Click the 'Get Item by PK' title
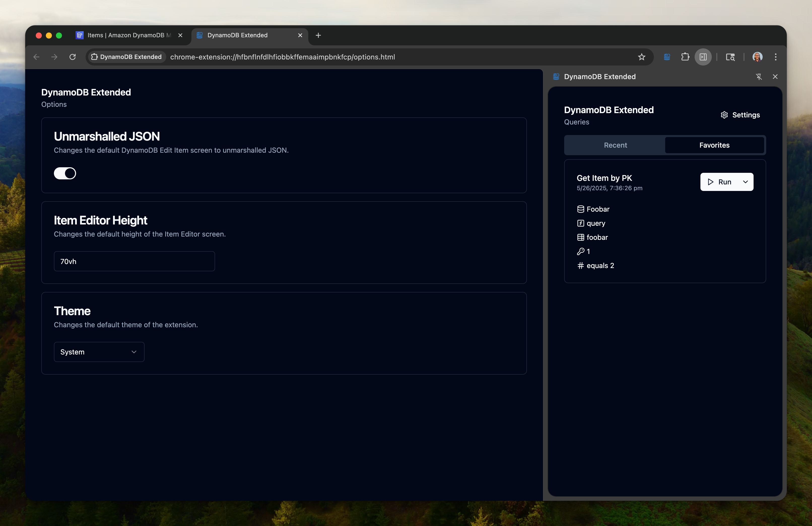 604,178
